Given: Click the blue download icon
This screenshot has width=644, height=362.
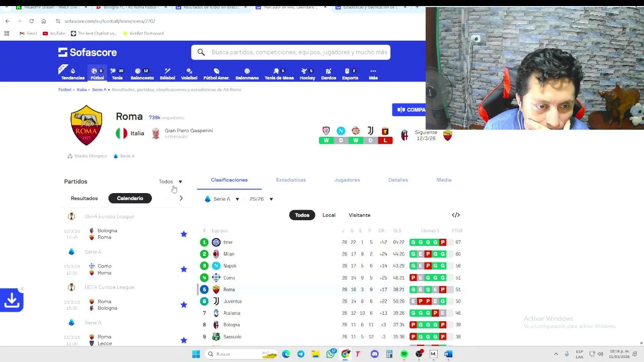Looking at the screenshot, I should (12, 300).
